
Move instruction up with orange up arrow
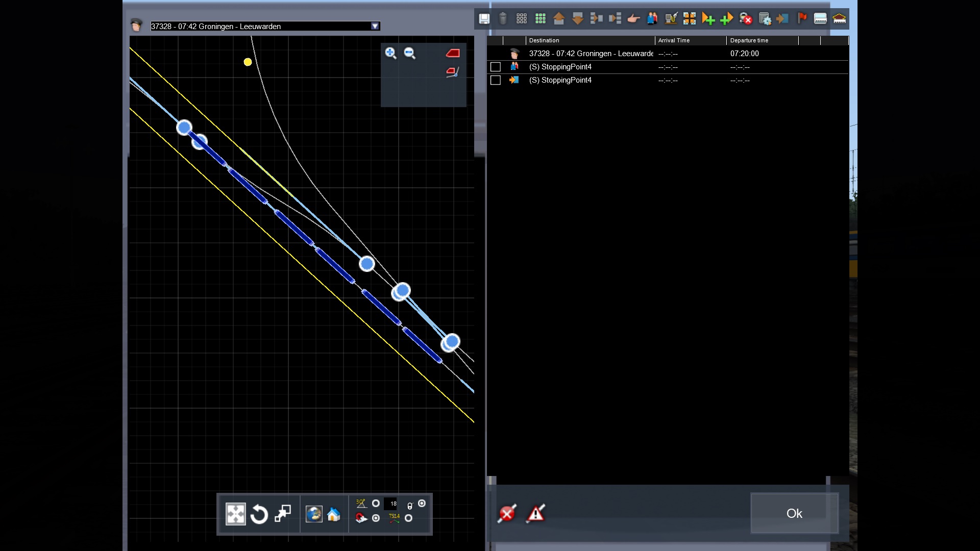point(559,19)
